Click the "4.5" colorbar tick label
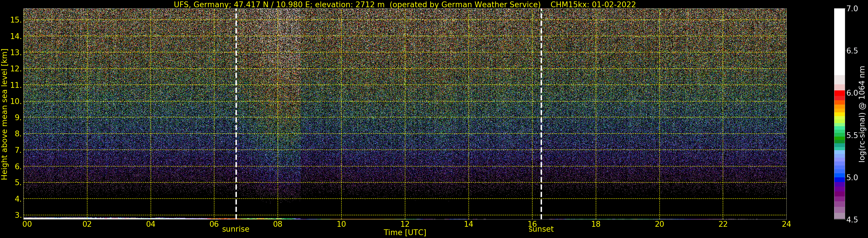 point(852,220)
